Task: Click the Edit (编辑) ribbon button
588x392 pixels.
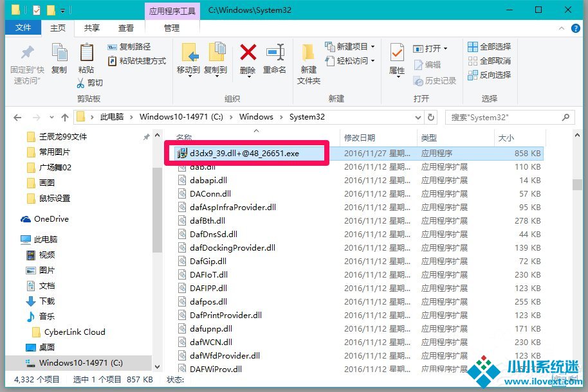Action: coord(428,65)
